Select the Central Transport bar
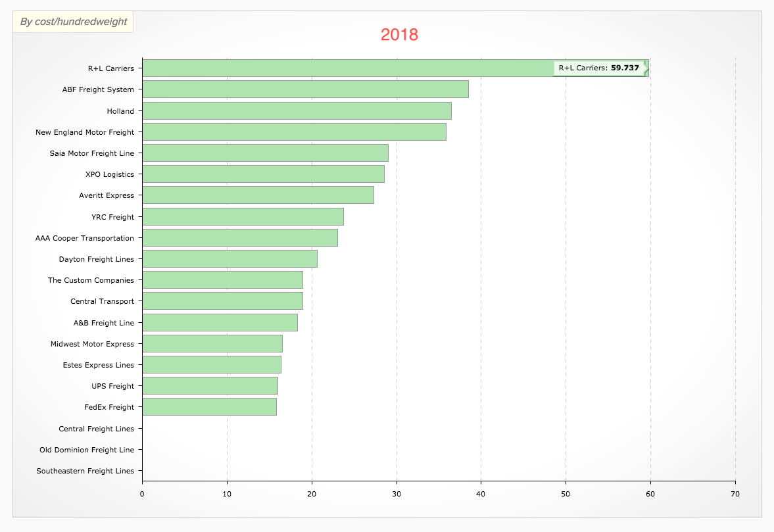The image size is (774, 532). [x=223, y=301]
